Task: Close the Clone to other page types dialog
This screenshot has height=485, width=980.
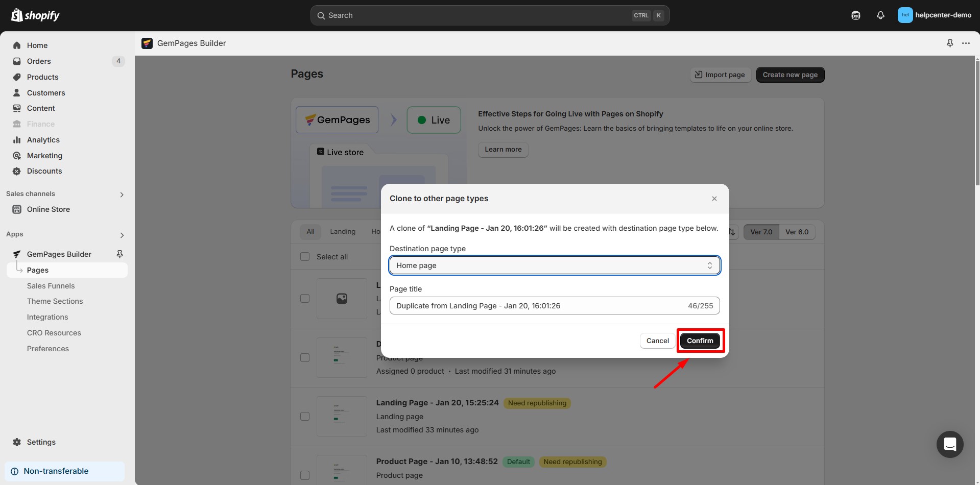Action: click(x=714, y=199)
